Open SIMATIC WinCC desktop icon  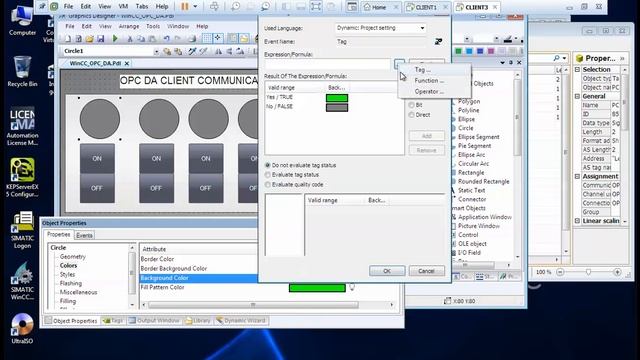coord(22,282)
